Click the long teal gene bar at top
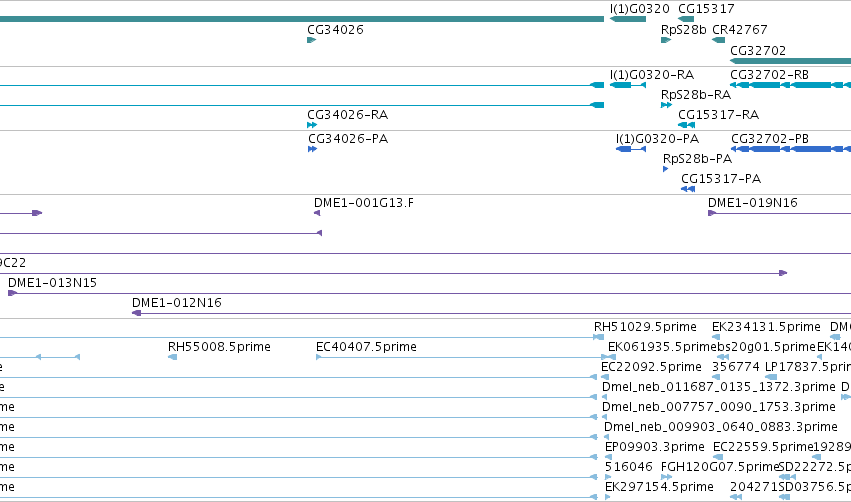 (302, 19)
